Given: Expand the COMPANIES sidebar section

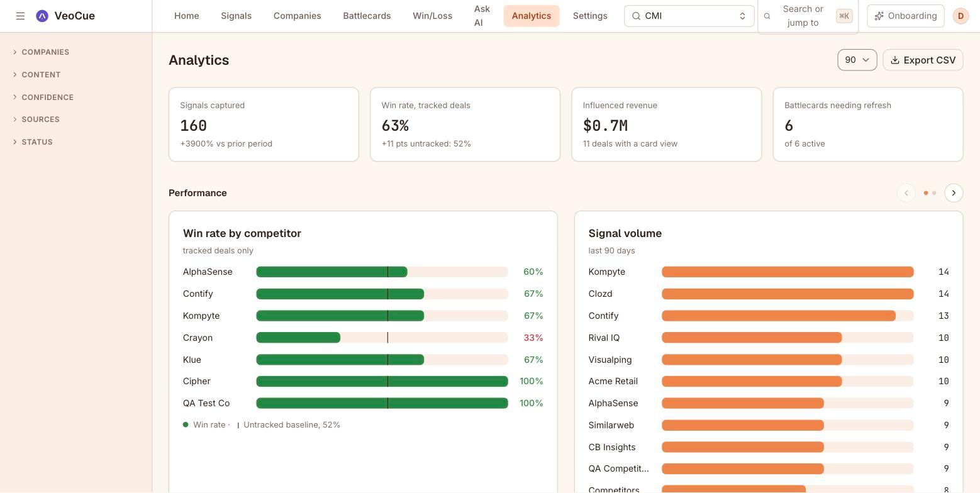Looking at the screenshot, I should pyautogui.click(x=41, y=52).
